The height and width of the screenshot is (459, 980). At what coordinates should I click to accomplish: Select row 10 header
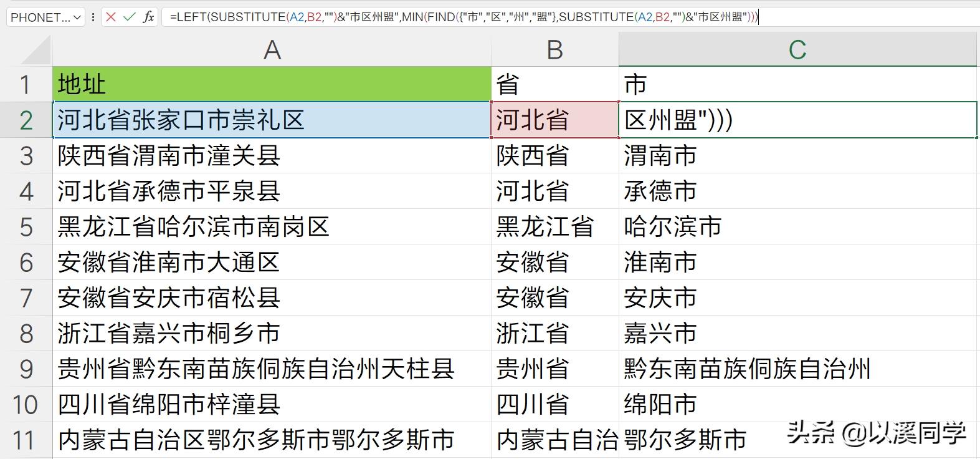pyautogui.click(x=26, y=404)
